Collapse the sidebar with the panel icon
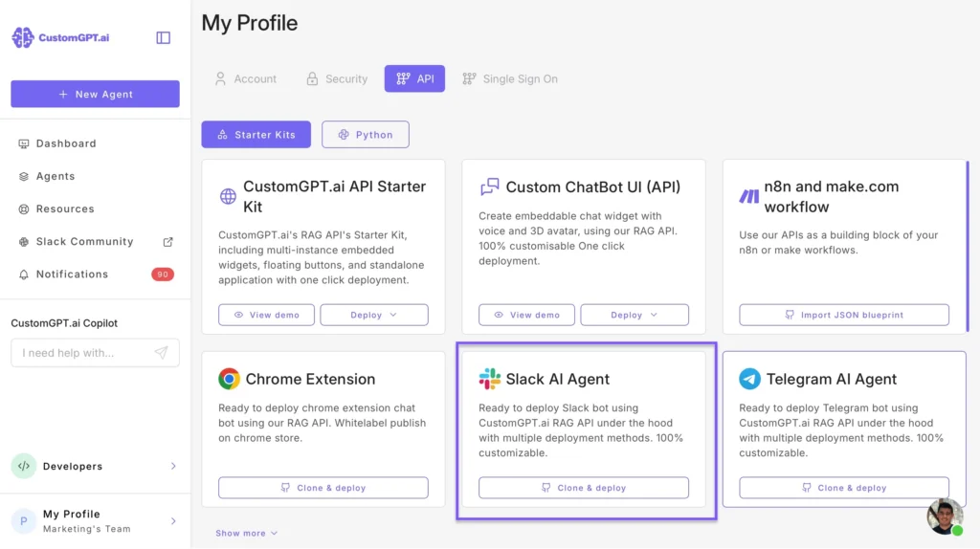This screenshot has width=980, height=549. tap(163, 38)
